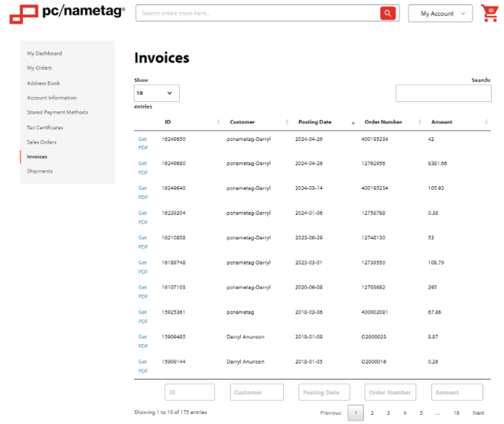
Task: Sort by Posting Date column arrow
Action: tap(353, 122)
